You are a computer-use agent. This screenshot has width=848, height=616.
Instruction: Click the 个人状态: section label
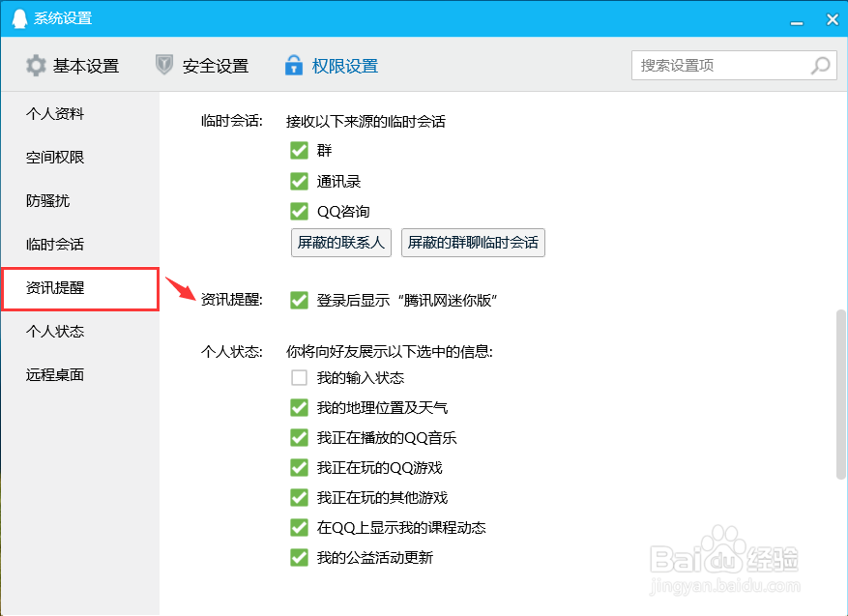point(232,352)
